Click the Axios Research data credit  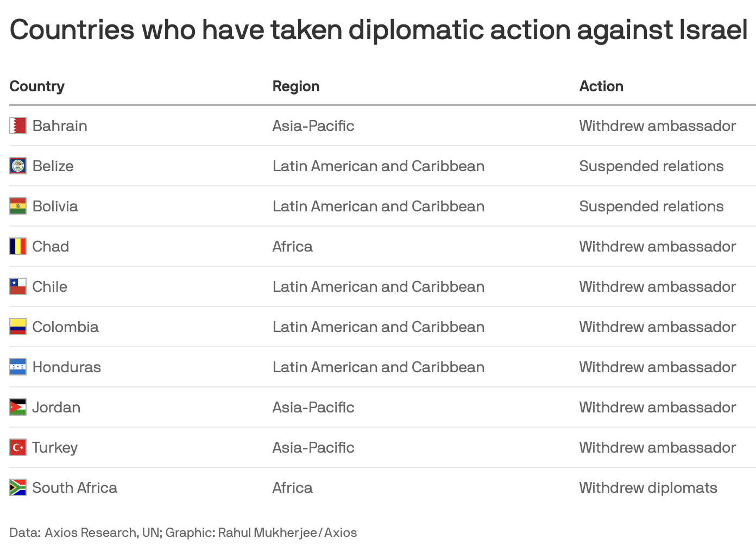90,533
